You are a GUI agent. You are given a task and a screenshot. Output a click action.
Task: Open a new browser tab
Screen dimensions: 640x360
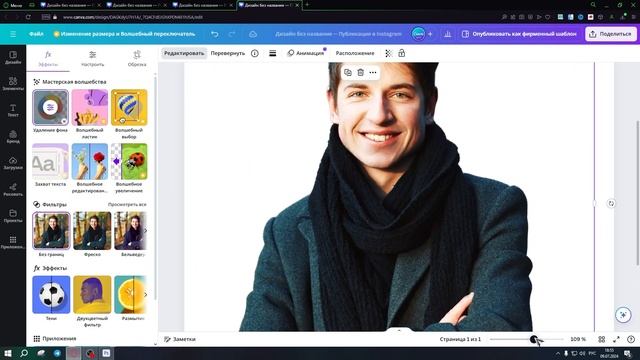click(307, 5)
